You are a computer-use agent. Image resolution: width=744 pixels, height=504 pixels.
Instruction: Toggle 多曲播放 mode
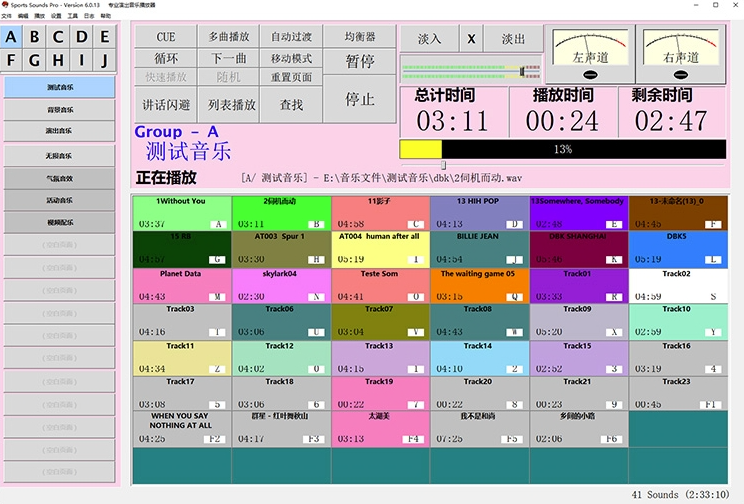(x=229, y=37)
